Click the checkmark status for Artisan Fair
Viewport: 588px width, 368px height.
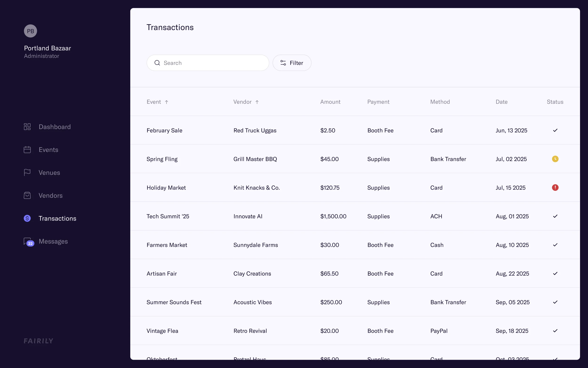tap(555, 273)
